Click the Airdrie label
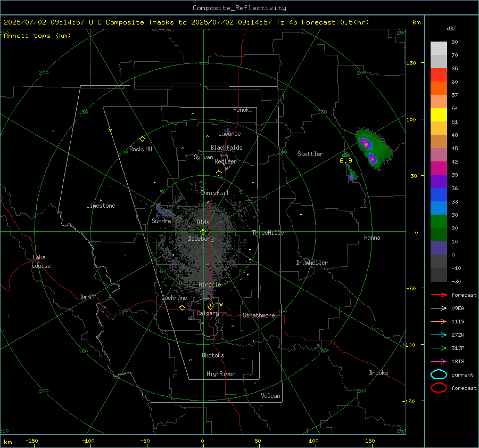Screen dimensions: 479x448 point(210,284)
